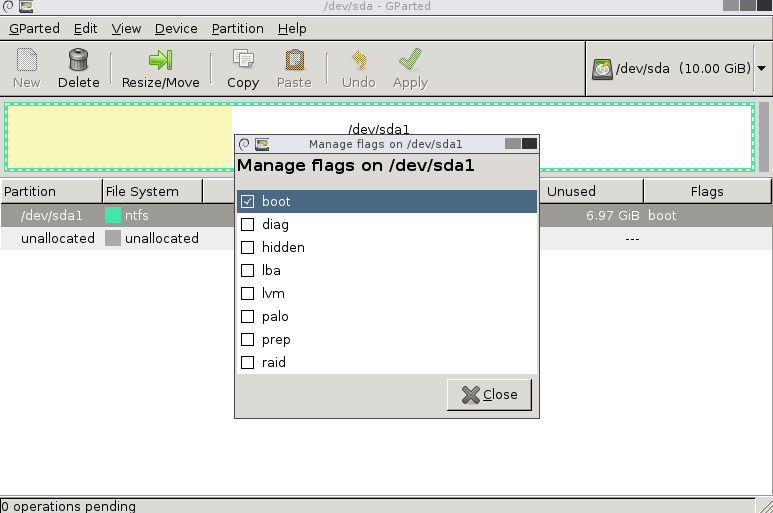Click the vertical scrollbar of disk graphic
Image resolution: width=773 pixels, height=513 pixels.
point(764,137)
